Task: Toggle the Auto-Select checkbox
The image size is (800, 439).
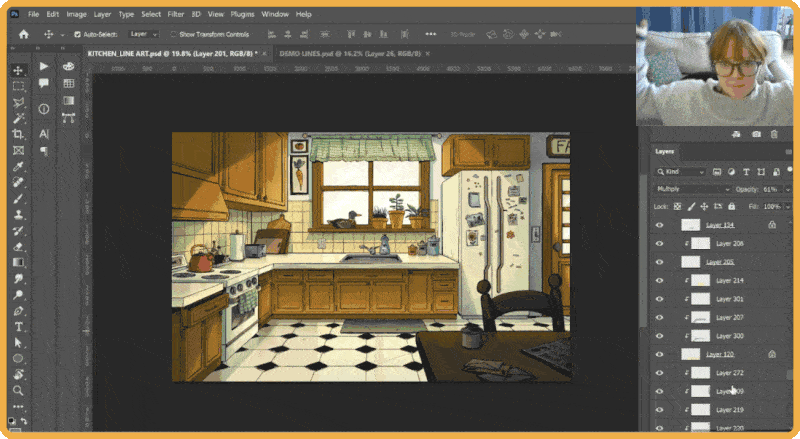Action: pyautogui.click(x=78, y=34)
